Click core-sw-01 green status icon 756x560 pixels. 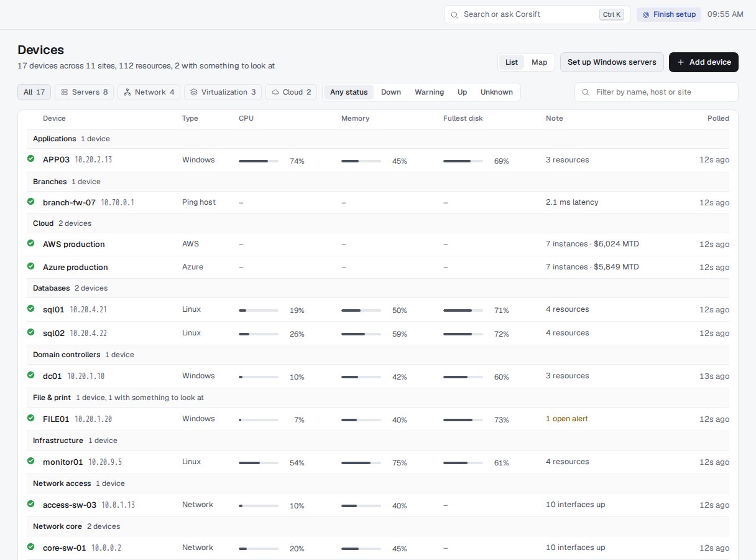pyautogui.click(x=30, y=546)
